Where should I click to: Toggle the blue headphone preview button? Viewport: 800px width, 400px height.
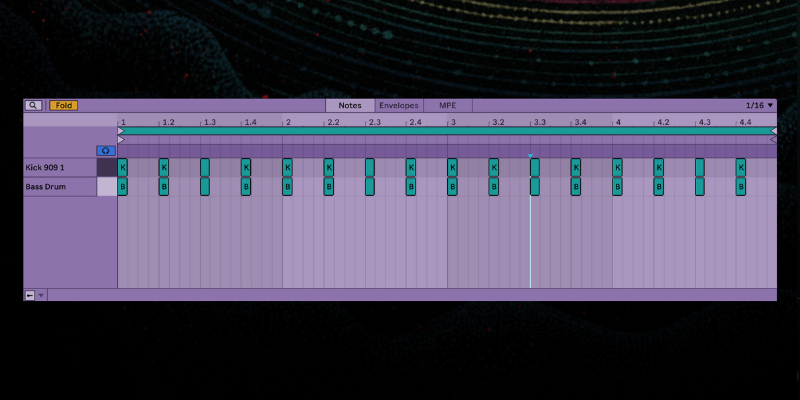tap(106, 150)
